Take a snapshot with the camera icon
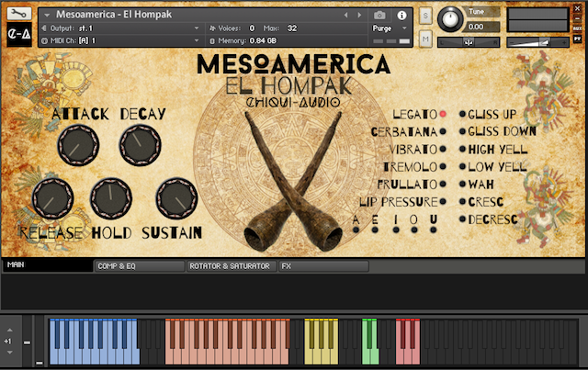The width and height of the screenshot is (588, 370). (x=379, y=16)
